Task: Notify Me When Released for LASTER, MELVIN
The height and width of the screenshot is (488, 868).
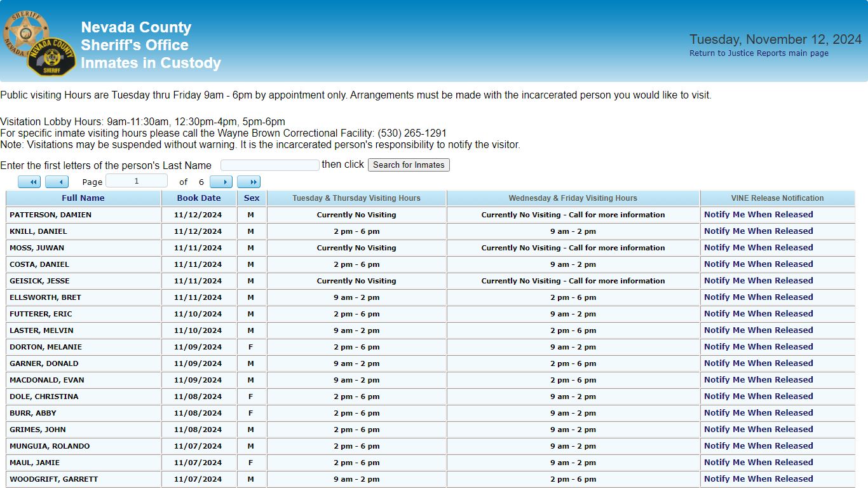Action: 758,330
